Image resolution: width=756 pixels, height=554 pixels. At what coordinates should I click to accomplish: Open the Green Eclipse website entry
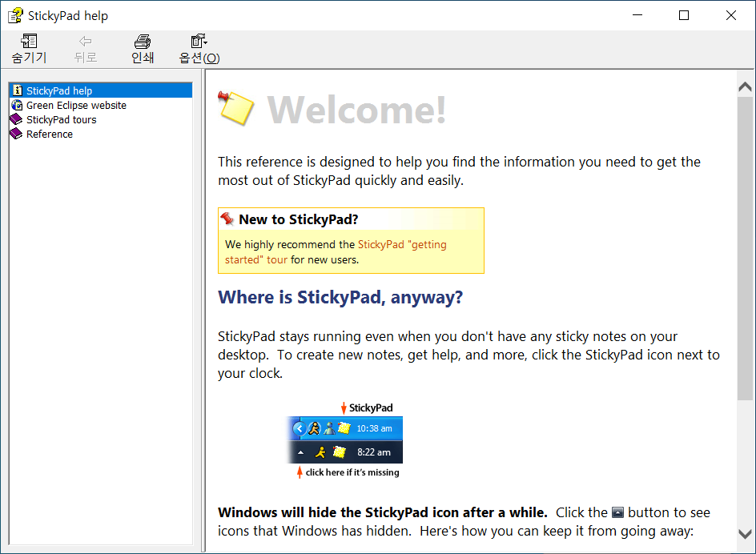(x=76, y=105)
